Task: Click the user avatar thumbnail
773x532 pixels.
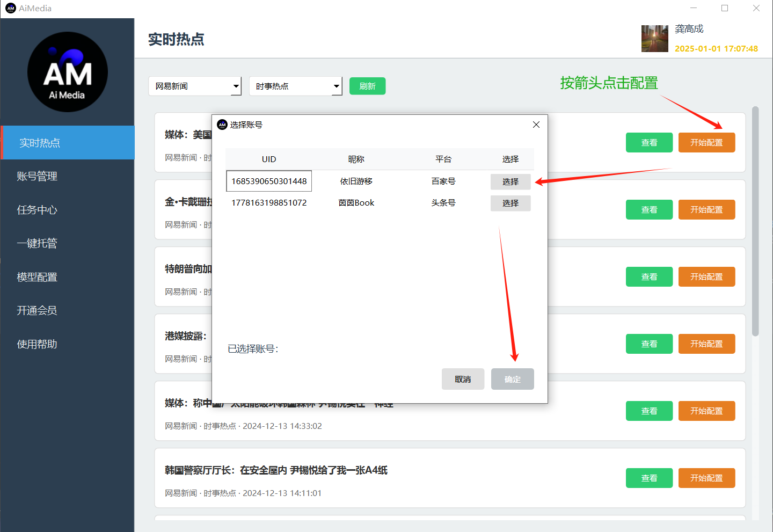Action: pyautogui.click(x=654, y=39)
